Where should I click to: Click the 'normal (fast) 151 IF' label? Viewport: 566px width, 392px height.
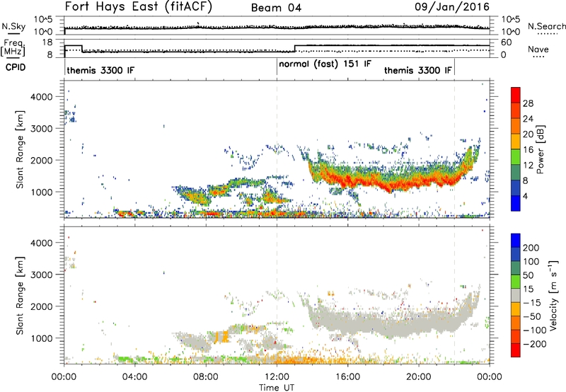(325, 64)
